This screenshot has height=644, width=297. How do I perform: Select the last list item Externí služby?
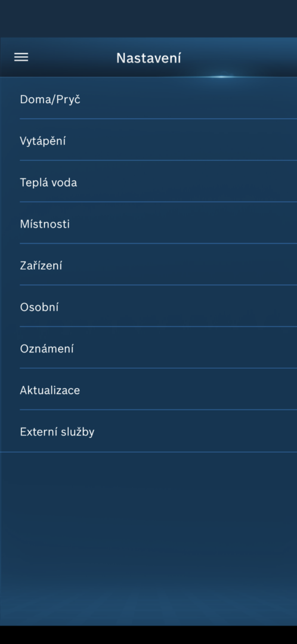148,431
